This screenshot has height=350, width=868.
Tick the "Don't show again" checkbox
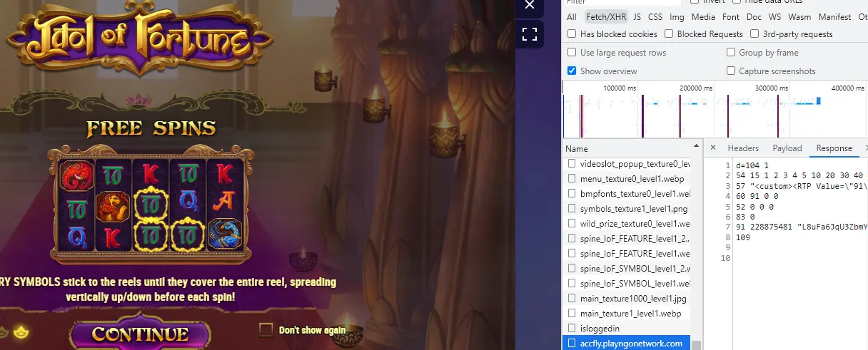click(266, 329)
